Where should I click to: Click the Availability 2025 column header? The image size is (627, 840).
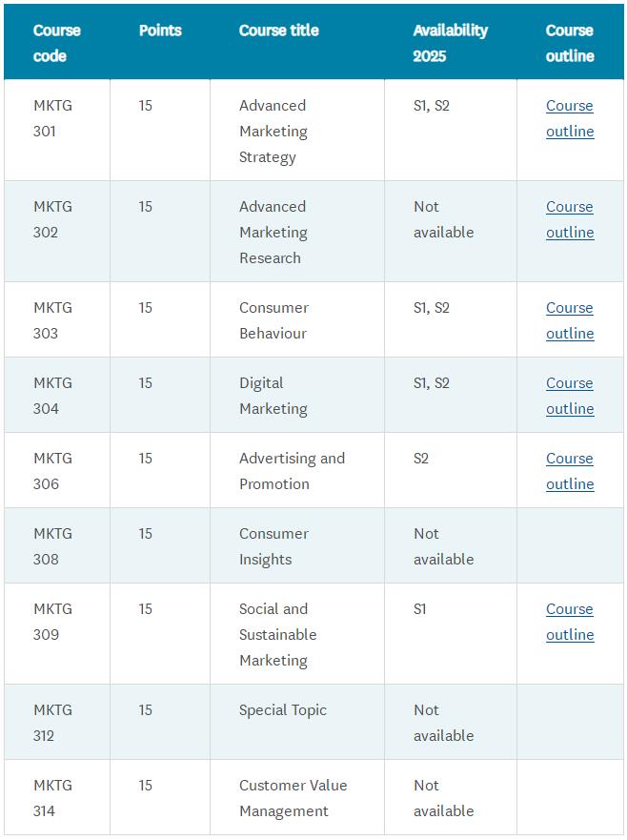click(x=450, y=43)
